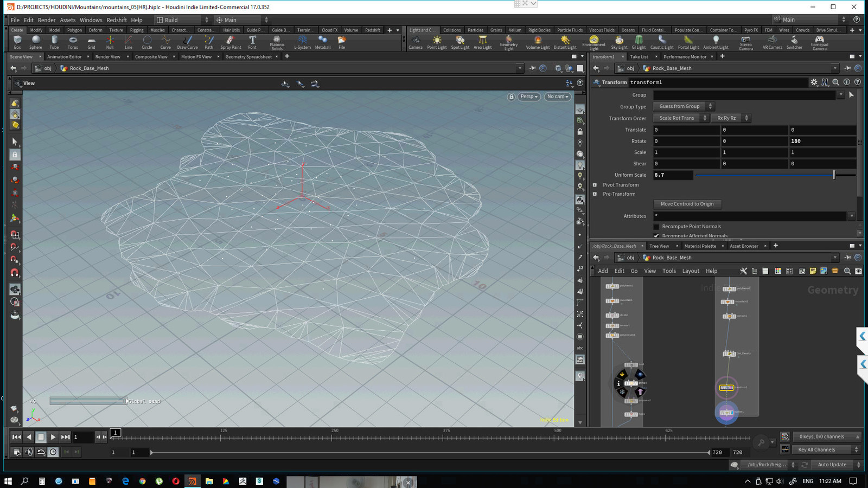Select the Platonic Solids shelf tool
This screenshot has height=488, width=868.
point(277,43)
